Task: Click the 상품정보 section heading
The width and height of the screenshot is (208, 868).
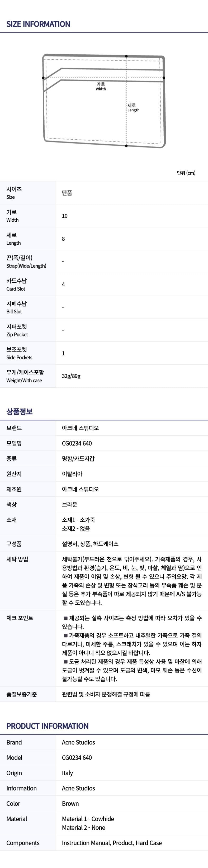Action: pos(20,411)
